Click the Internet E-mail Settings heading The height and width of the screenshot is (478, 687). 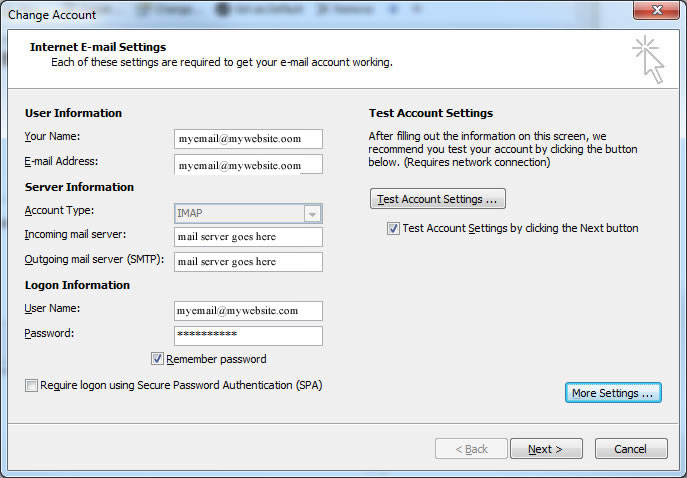point(98,47)
